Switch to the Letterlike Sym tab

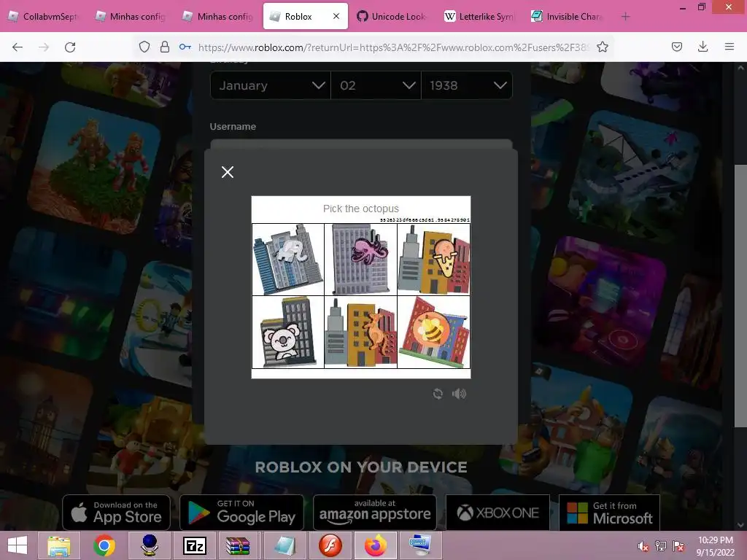[x=479, y=17]
